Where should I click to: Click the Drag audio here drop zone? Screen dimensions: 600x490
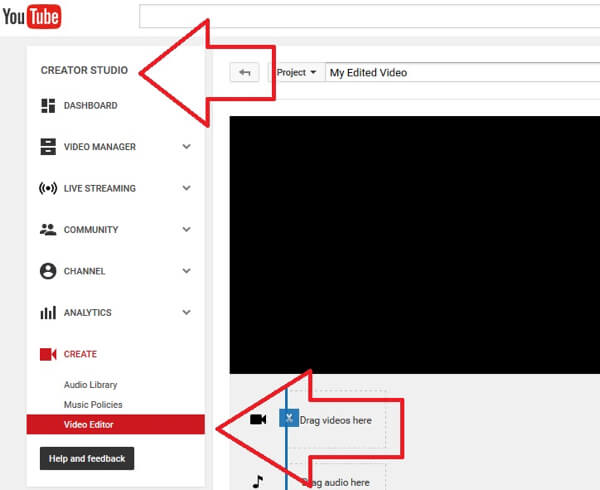click(x=337, y=478)
